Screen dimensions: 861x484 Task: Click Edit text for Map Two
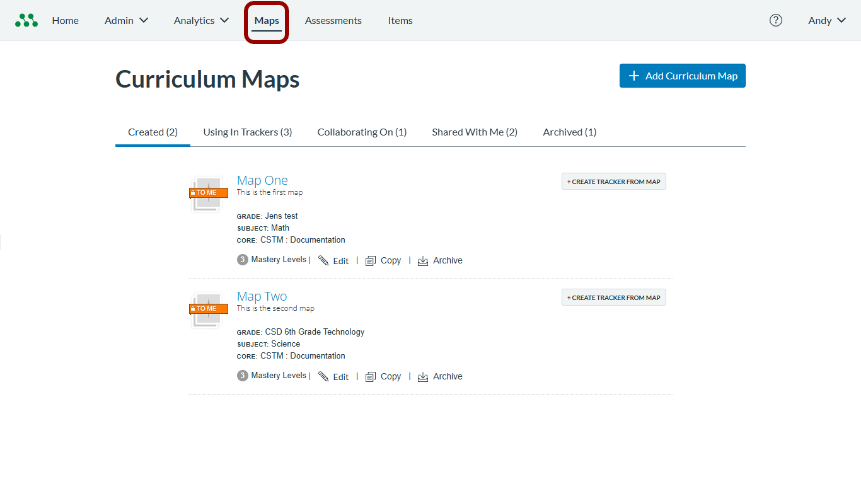[x=340, y=377]
